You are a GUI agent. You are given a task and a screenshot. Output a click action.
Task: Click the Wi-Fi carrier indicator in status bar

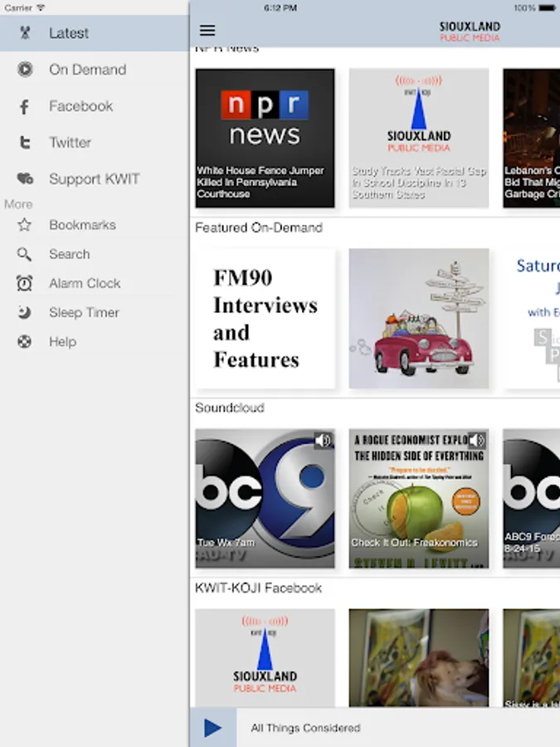41,7
